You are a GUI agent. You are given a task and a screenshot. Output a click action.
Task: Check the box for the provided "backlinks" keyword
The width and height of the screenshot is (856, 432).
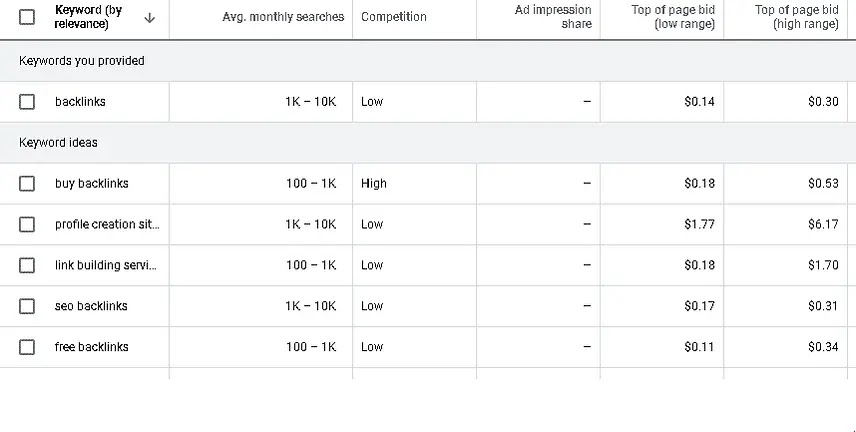[27, 102]
